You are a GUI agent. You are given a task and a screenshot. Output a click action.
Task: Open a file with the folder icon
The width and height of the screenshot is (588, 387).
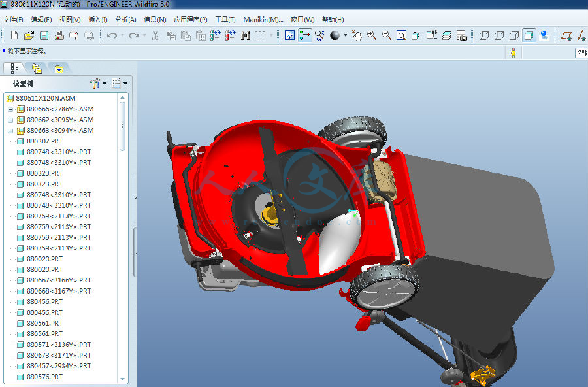[x=29, y=35]
